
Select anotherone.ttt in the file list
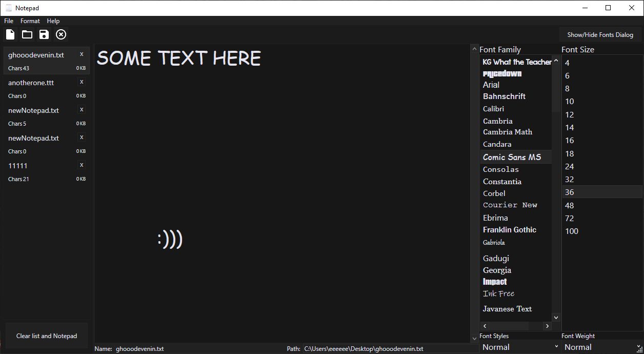[x=47, y=88]
